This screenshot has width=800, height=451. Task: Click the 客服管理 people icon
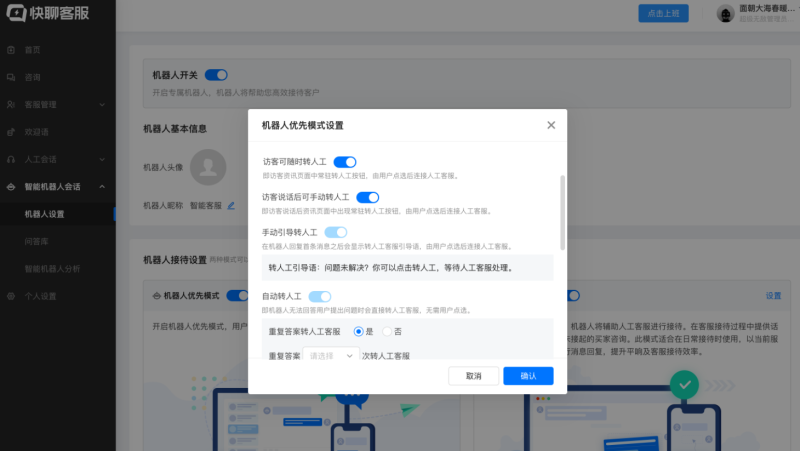point(11,105)
